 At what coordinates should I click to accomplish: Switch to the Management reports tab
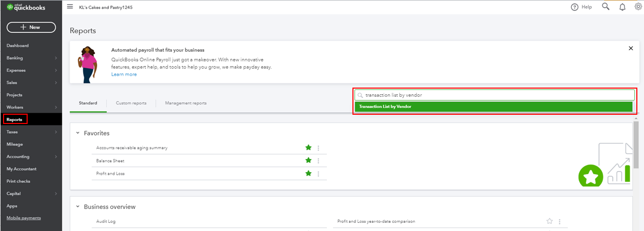[186, 103]
